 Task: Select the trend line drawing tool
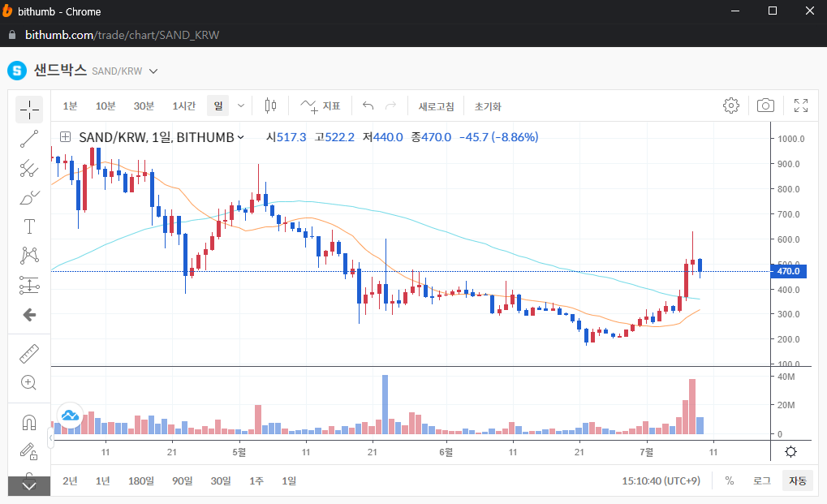[29, 139]
